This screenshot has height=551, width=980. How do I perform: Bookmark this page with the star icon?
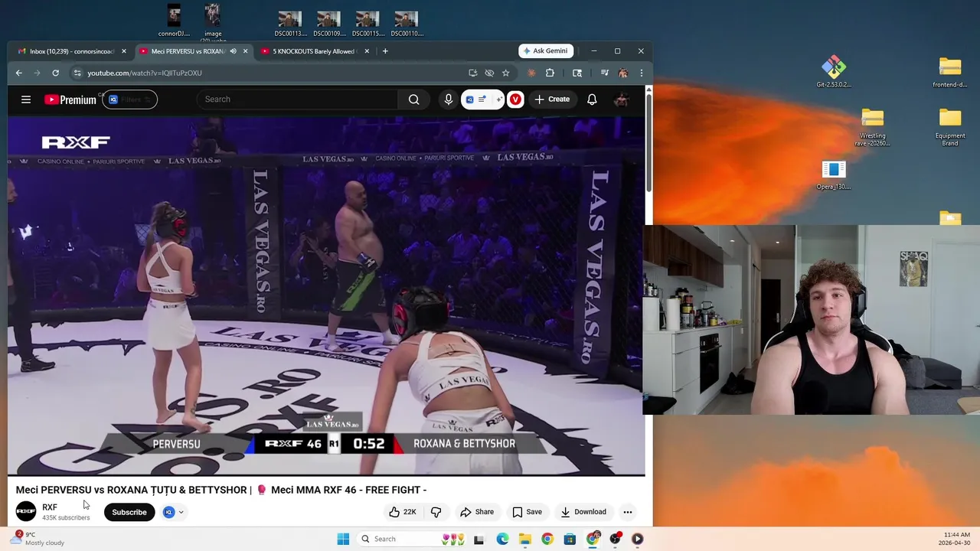[x=506, y=73]
